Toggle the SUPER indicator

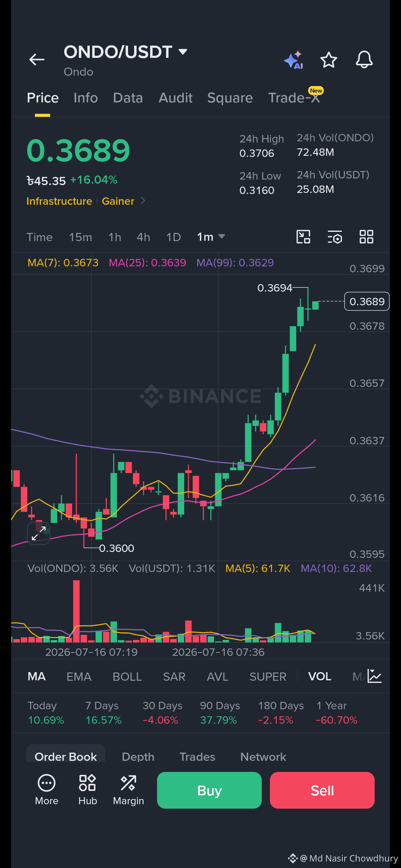coord(268,677)
